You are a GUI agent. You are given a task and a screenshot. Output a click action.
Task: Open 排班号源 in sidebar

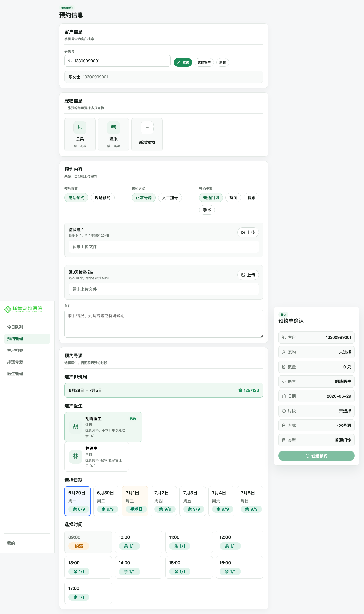[27, 362]
